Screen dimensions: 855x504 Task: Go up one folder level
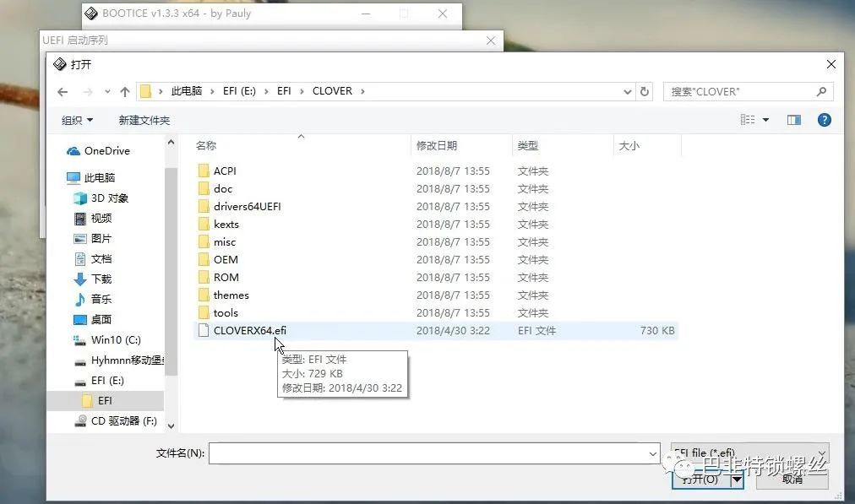(125, 91)
